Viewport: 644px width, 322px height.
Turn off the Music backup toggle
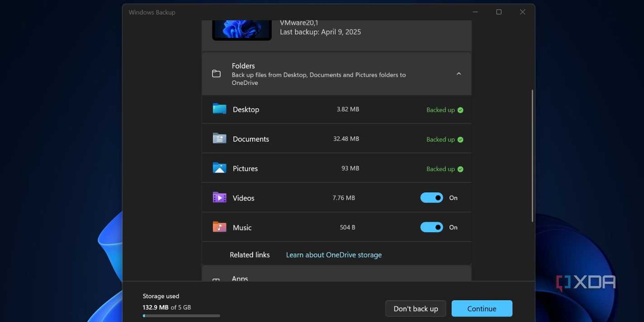click(x=432, y=227)
